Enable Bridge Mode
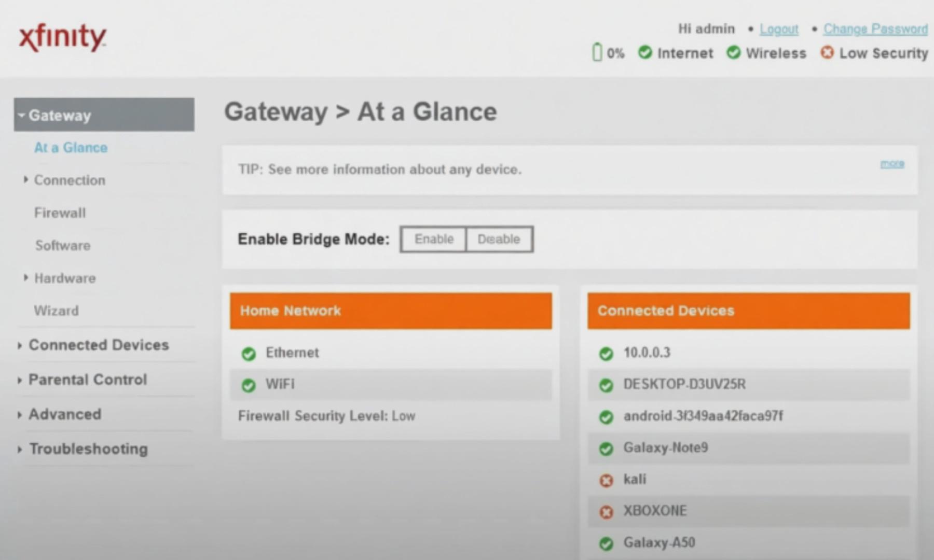The image size is (934, 560). point(434,239)
